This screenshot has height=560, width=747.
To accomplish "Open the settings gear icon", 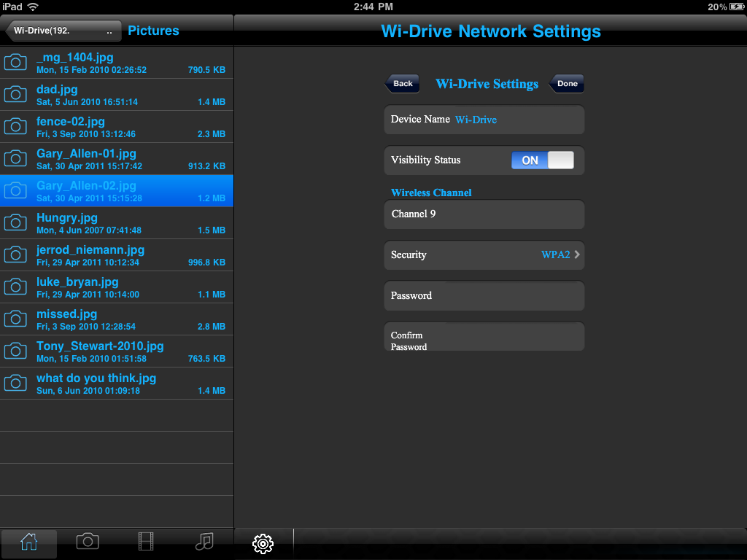I will [x=263, y=543].
